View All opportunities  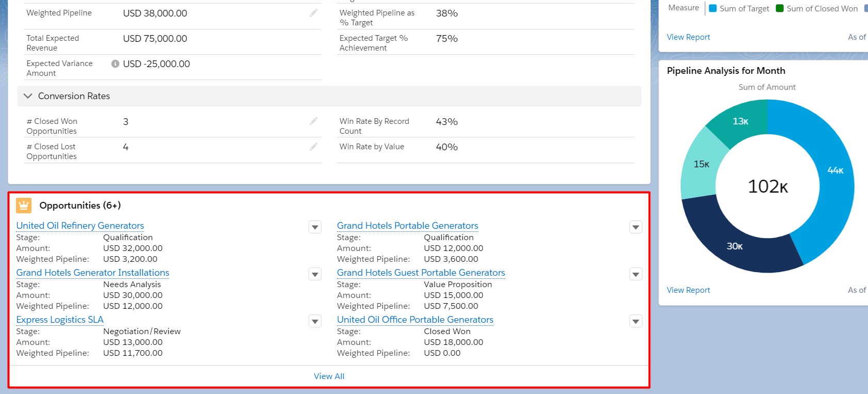[329, 376]
